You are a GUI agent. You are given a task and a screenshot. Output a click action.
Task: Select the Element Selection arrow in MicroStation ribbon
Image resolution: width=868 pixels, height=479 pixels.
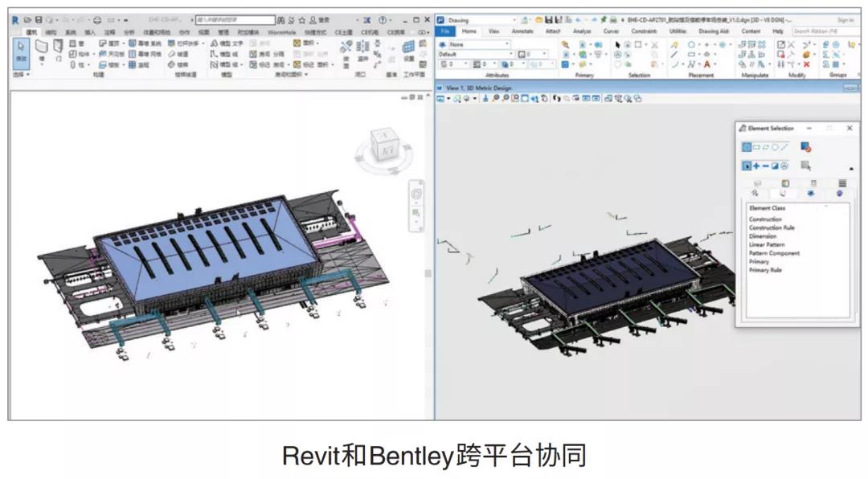point(617,45)
